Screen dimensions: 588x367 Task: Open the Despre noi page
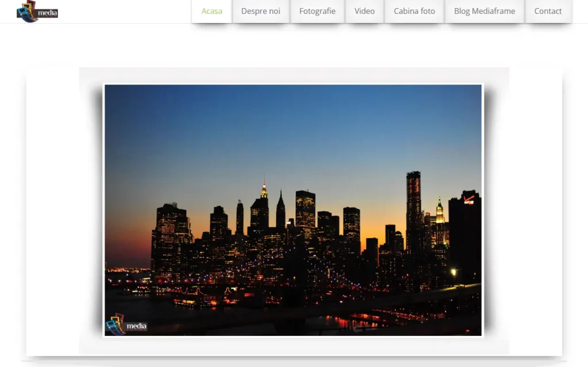(261, 11)
